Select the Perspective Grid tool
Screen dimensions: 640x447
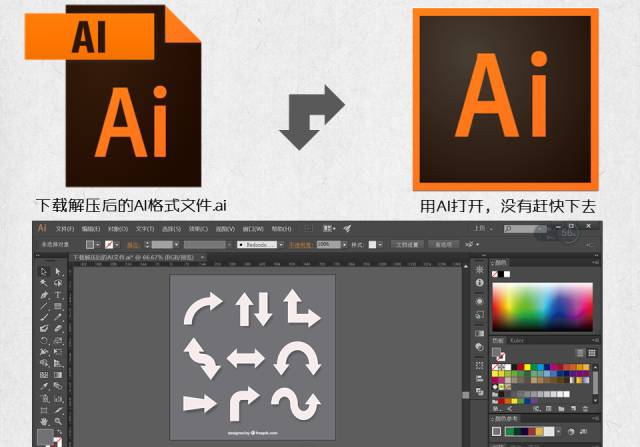[58, 363]
